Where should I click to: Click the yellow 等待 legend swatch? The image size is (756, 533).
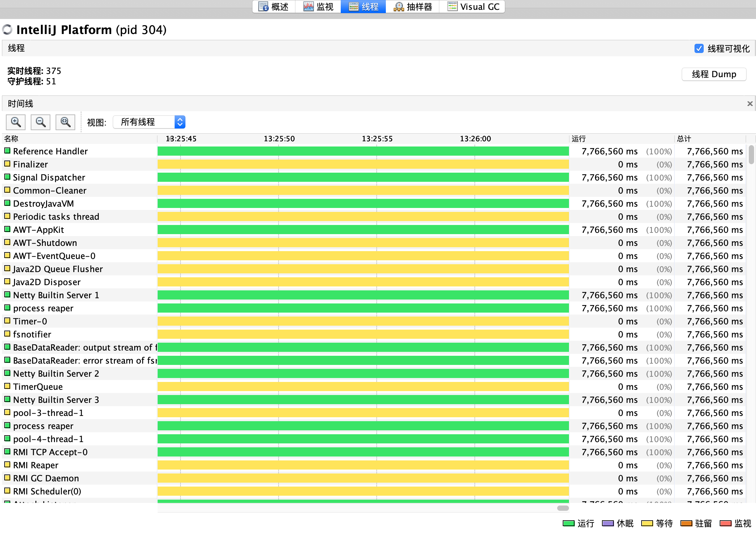[647, 524]
